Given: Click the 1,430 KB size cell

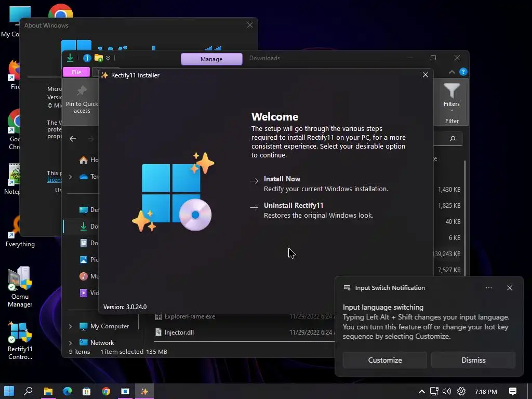Looking at the screenshot, I should pyautogui.click(x=449, y=189).
